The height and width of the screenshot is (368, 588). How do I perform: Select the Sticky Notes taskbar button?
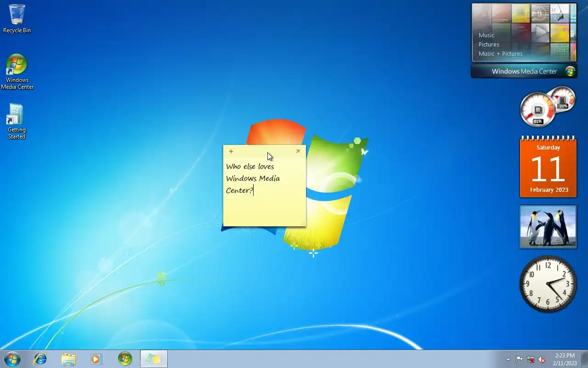[153, 359]
